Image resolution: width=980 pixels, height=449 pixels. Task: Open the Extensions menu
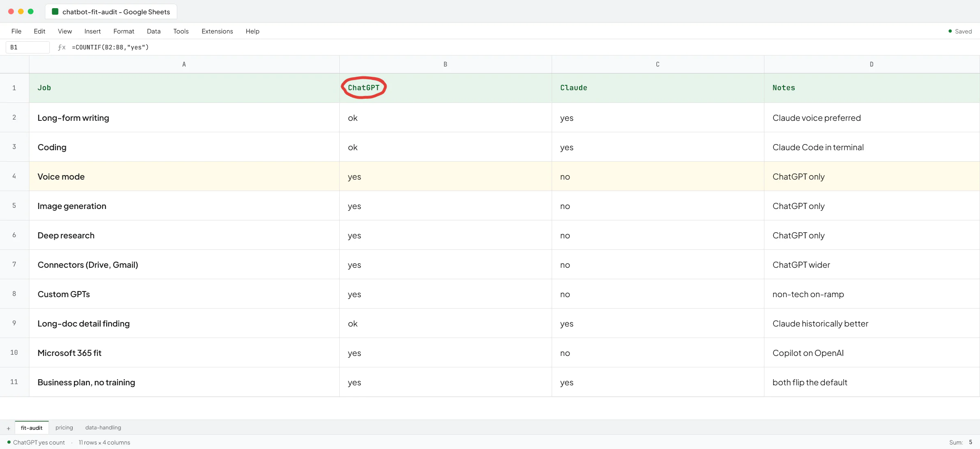(x=217, y=31)
